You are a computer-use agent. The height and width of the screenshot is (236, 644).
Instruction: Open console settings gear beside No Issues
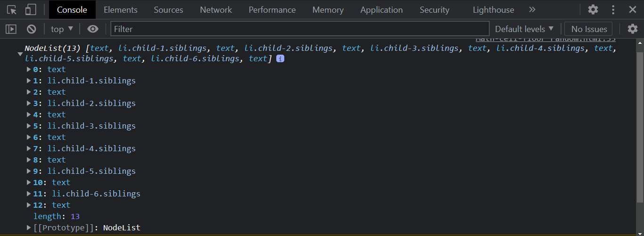(x=632, y=29)
